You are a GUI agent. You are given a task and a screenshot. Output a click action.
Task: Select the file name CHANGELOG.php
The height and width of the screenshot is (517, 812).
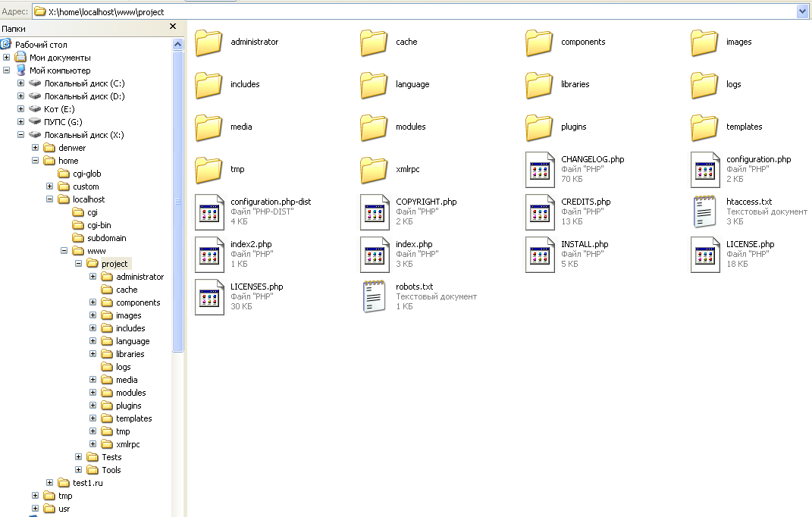pyautogui.click(x=592, y=159)
